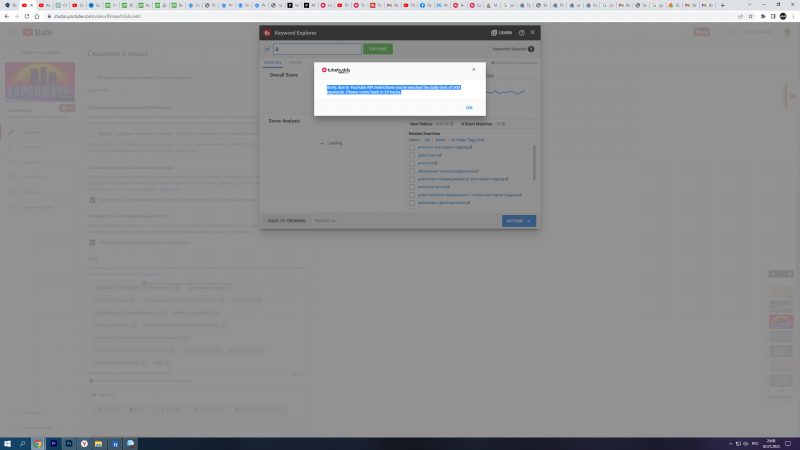Check the first related search checkbox
800x450 pixels.
412,147
